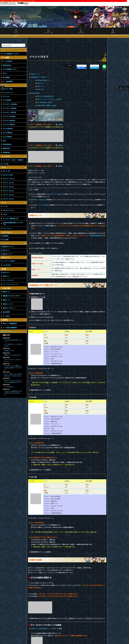Click the search magnifier icon in wiki search
129x644 pixels.
tap(24, 45)
